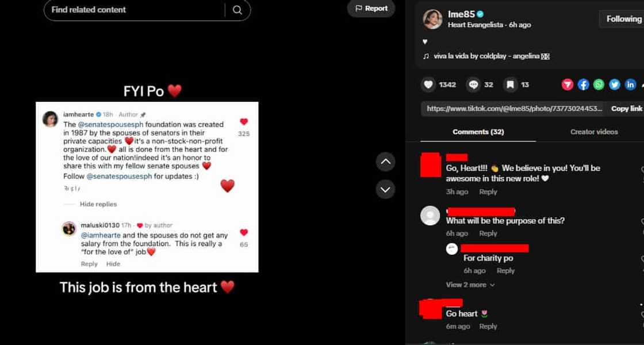Screen dimensions: 644x345
Task: Switch to the Creator videos tab
Action: [593, 132]
